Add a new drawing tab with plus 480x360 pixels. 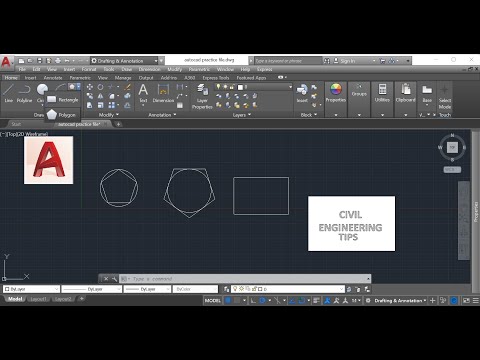click(118, 124)
